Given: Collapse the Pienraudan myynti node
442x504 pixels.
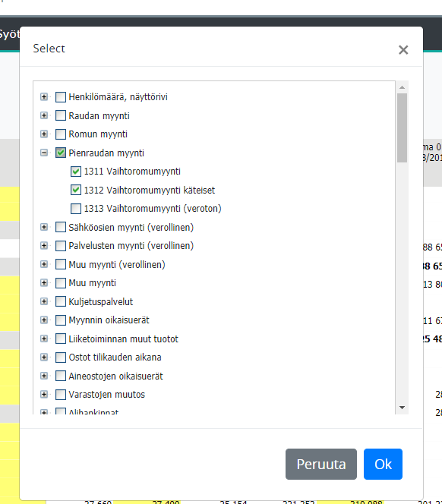Looking at the screenshot, I should pyautogui.click(x=44, y=153).
